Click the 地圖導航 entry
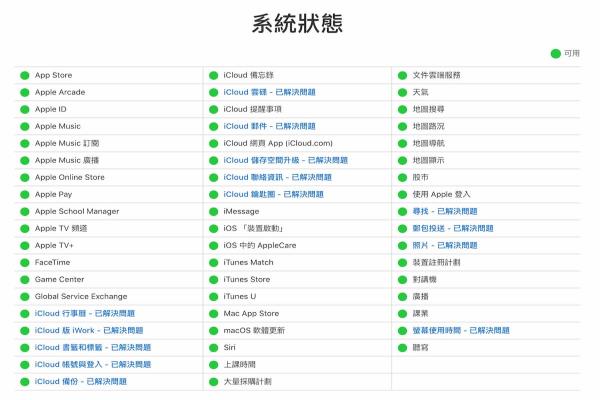Image resolution: width=600 pixels, height=400 pixels. pos(428,143)
